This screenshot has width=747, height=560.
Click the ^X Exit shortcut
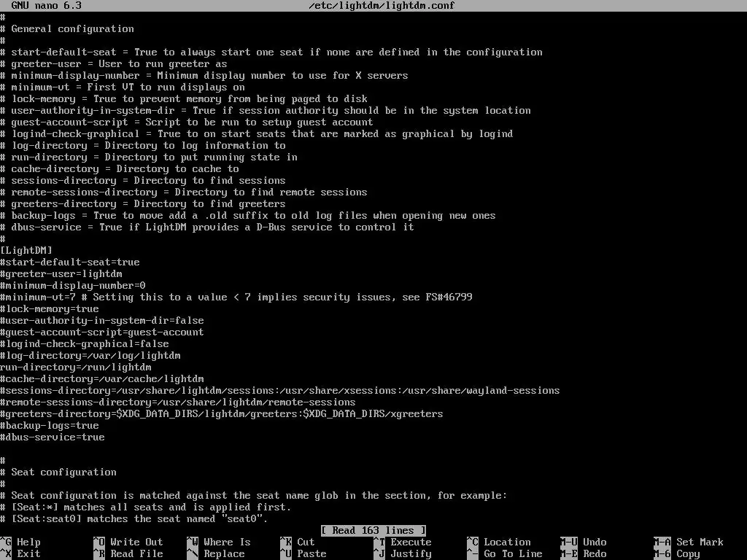click(x=20, y=554)
